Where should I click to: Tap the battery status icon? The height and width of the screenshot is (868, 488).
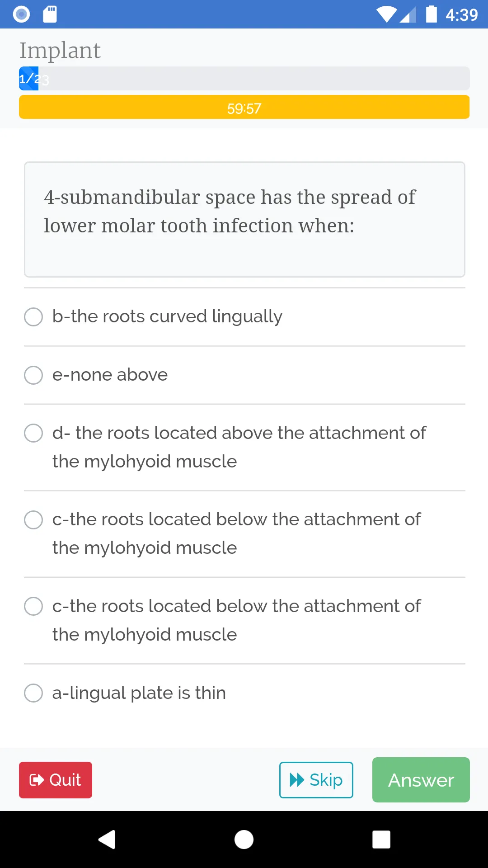tap(432, 14)
